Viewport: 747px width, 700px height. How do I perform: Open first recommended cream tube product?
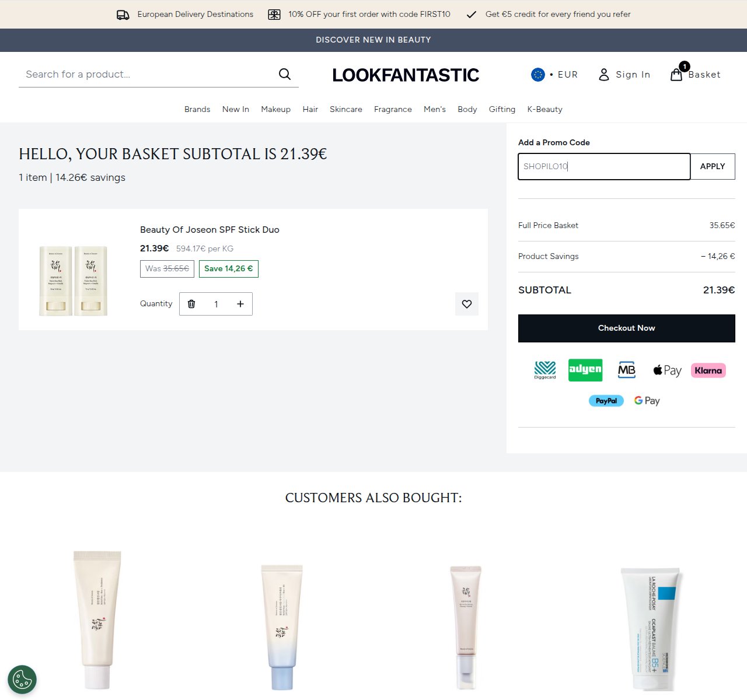click(97, 620)
